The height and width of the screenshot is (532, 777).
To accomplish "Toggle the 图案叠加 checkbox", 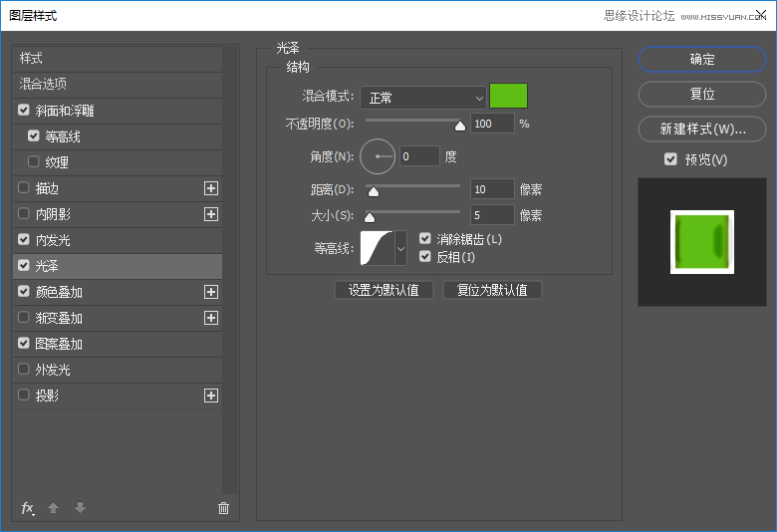I will (x=23, y=343).
